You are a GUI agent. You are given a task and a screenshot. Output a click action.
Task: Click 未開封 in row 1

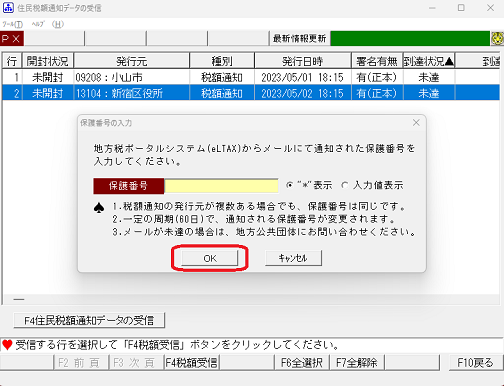[47, 77]
